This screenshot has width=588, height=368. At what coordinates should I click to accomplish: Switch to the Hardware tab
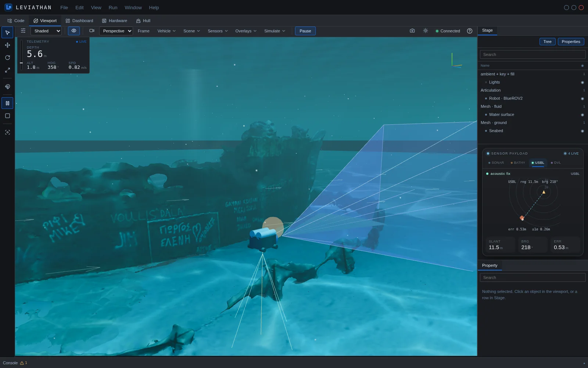115,21
